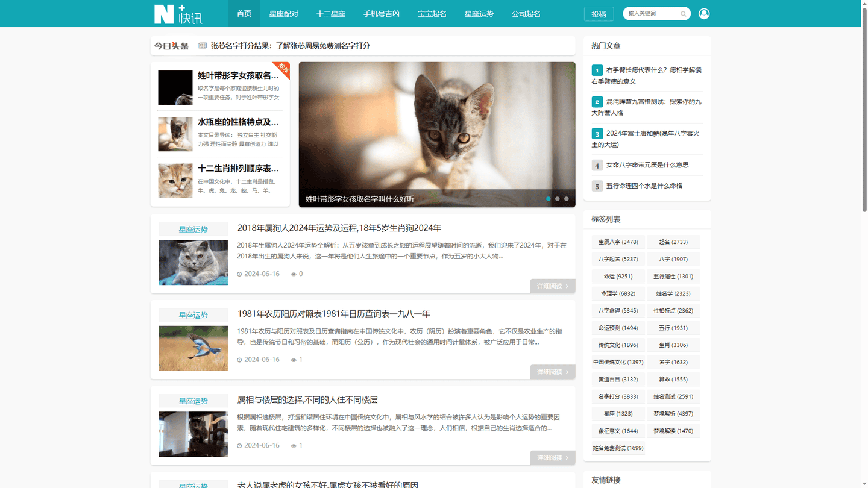
Task: Open the 星座配对 menu item
Action: pos(284,13)
